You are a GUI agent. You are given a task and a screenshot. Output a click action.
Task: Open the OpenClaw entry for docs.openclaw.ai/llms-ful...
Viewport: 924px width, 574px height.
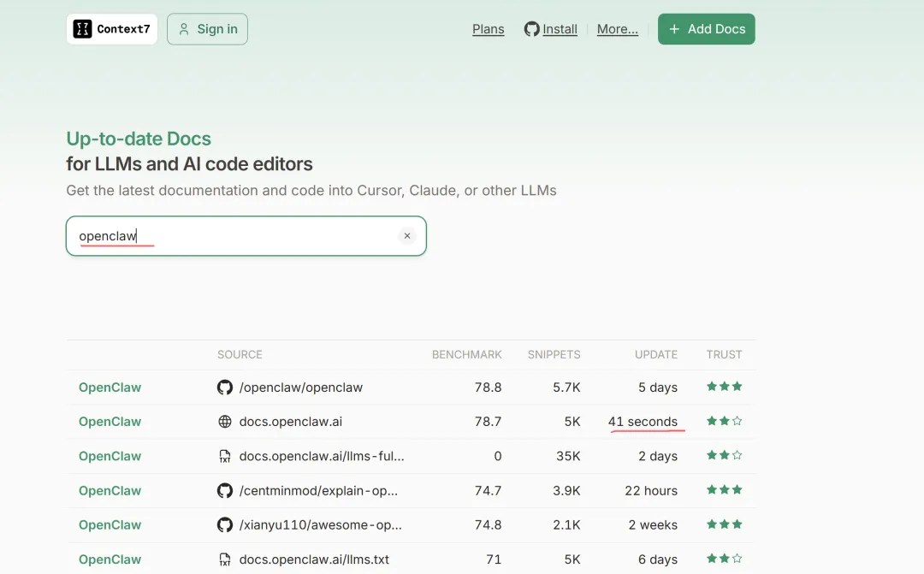(x=110, y=456)
